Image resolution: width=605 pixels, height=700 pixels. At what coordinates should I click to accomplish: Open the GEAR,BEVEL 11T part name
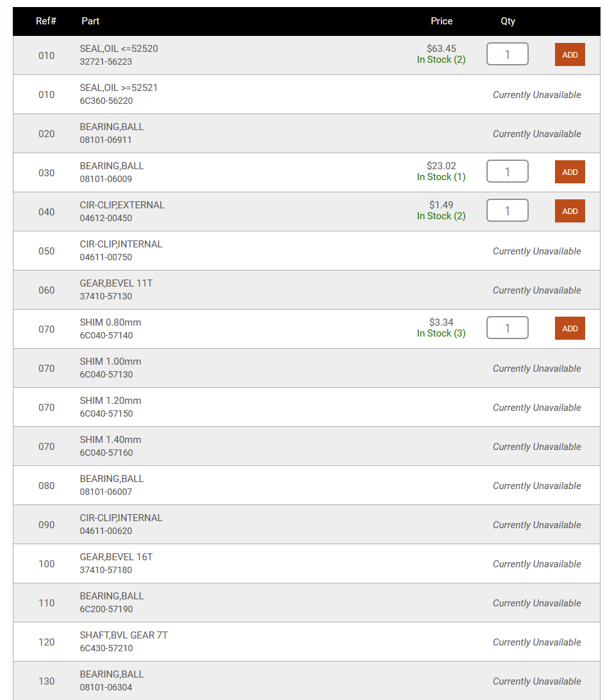(x=116, y=283)
